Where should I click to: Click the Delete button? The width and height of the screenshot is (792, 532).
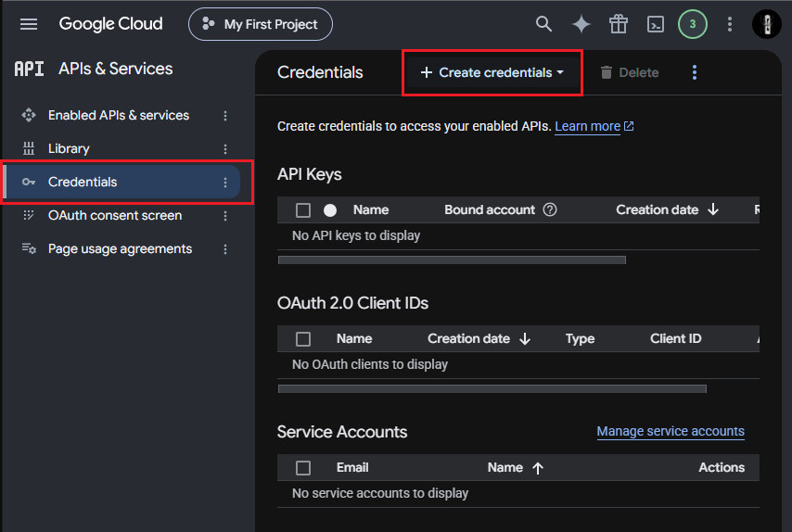pyautogui.click(x=630, y=72)
